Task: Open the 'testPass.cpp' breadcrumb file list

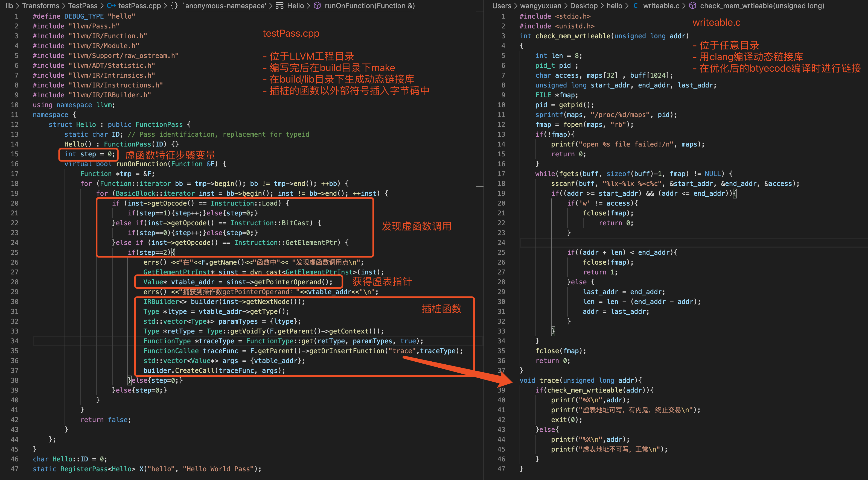Action: coord(139,6)
